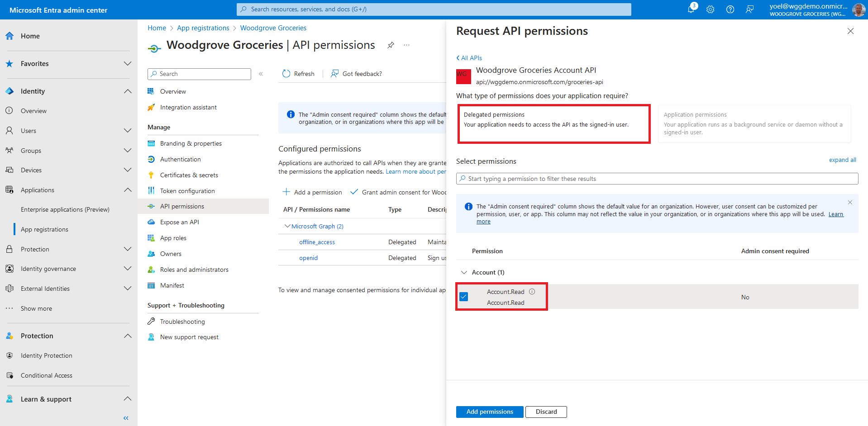Open the settings gear icon
This screenshot has height=426, width=868.
click(x=710, y=9)
